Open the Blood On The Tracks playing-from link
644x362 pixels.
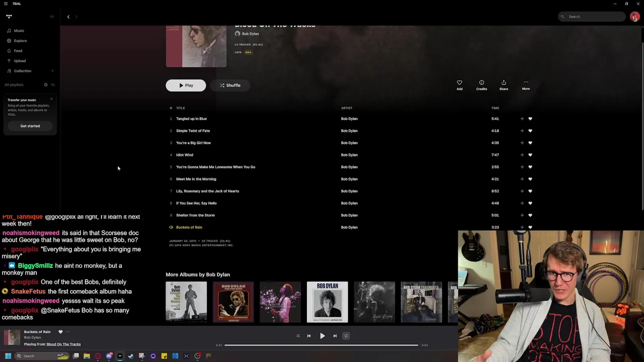63,344
